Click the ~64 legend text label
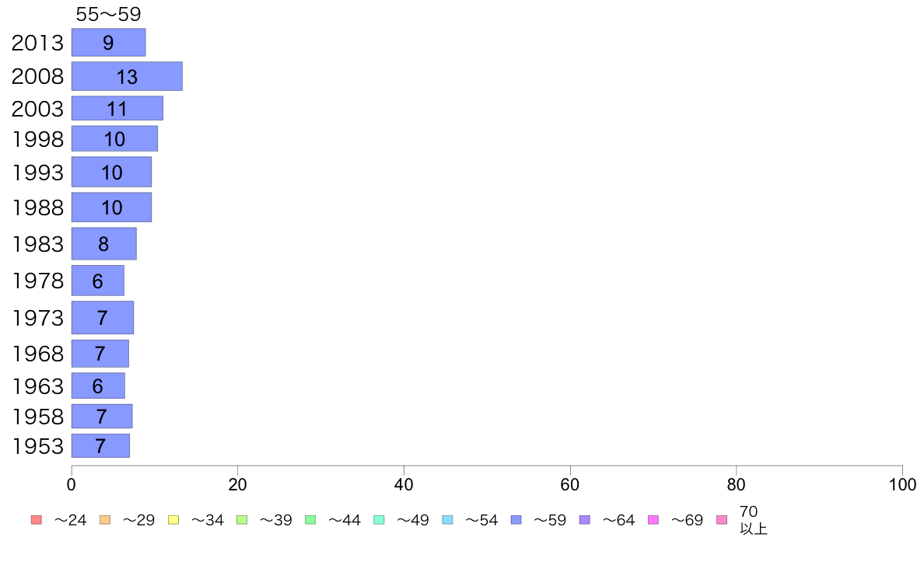The image size is (924, 572). click(x=618, y=520)
